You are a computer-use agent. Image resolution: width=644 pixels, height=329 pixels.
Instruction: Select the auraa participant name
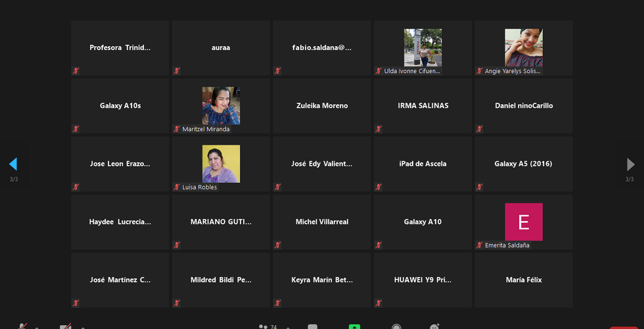(x=221, y=47)
